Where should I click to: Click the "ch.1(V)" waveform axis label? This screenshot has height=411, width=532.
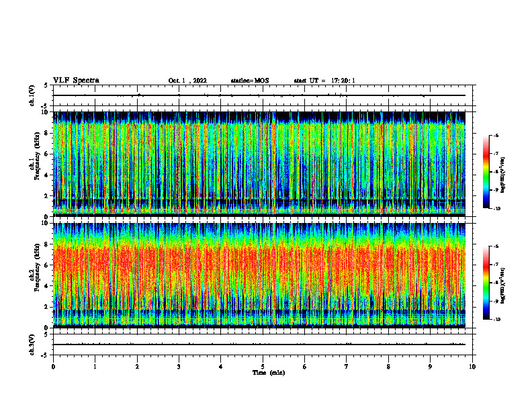tap(32, 95)
